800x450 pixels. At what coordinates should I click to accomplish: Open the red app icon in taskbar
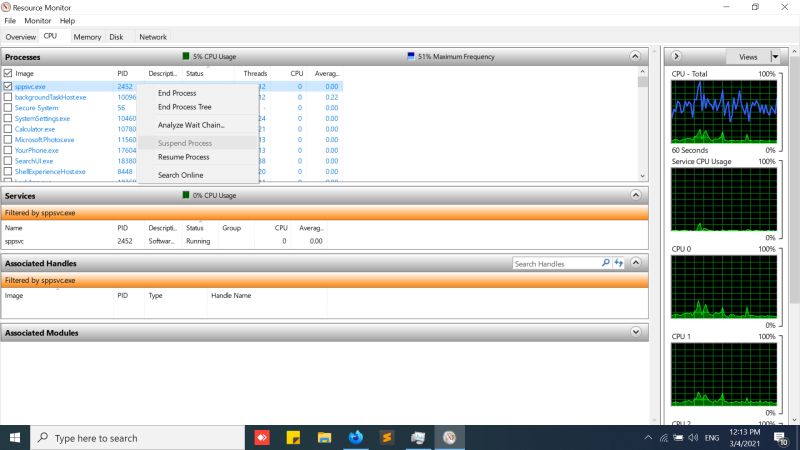point(262,438)
